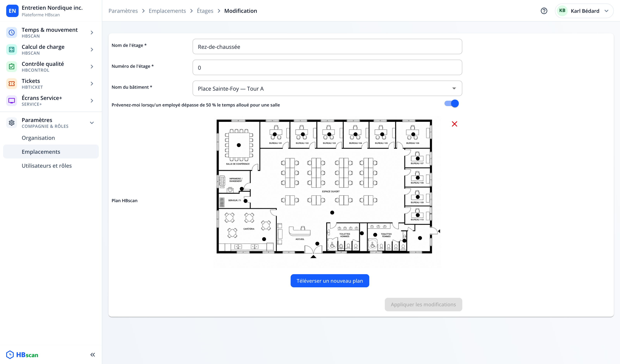Image resolution: width=620 pixels, height=364 pixels.
Task: Toggle the 50 % time overrun alert switch
Action: click(451, 104)
